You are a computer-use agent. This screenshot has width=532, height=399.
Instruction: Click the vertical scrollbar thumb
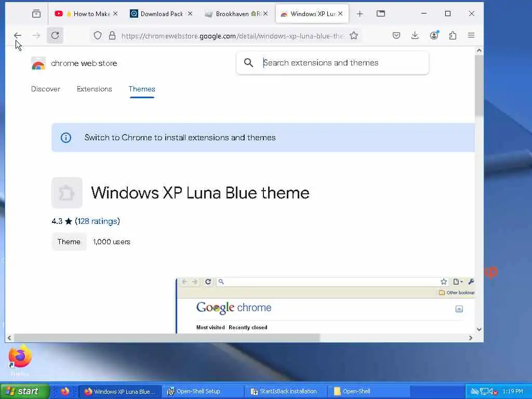[x=478, y=85]
